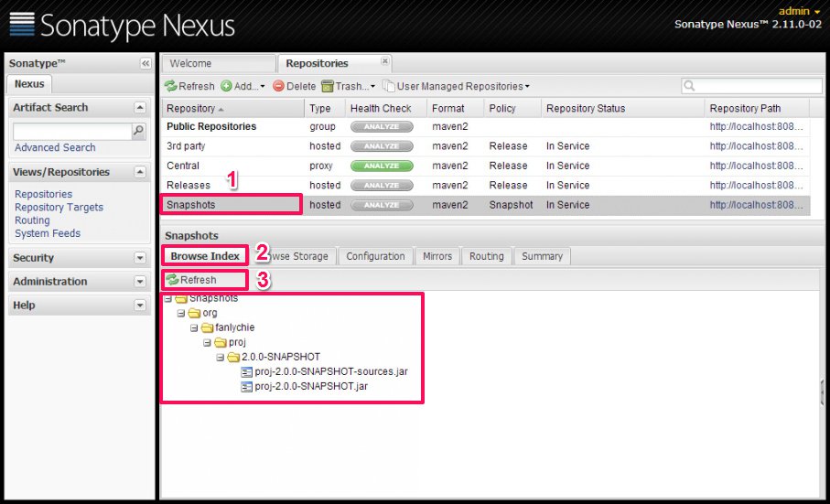
Task: Collapse the Sonatype side panel
Action: (145, 63)
